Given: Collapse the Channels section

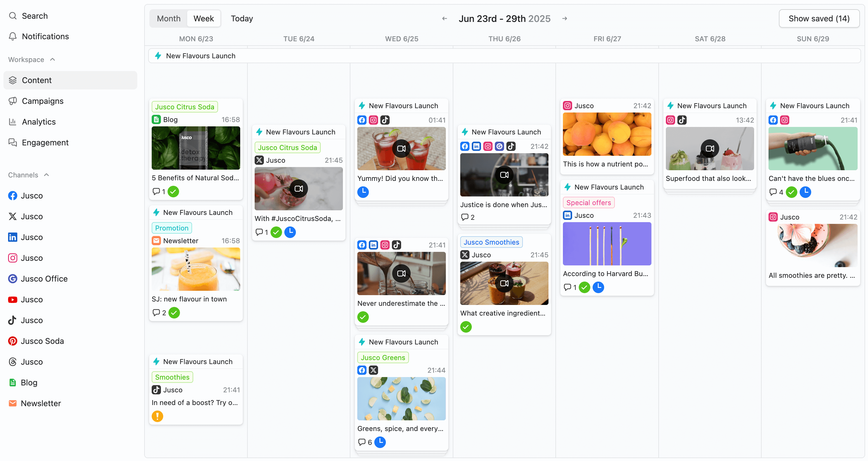Looking at the screenshot, I should click(x=46, y=175).
